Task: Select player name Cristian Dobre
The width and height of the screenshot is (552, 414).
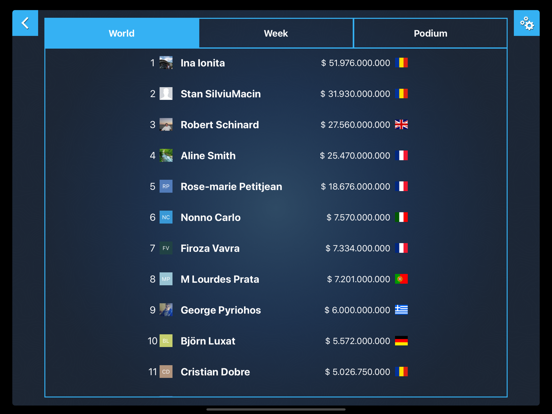Action: [215, 372]
